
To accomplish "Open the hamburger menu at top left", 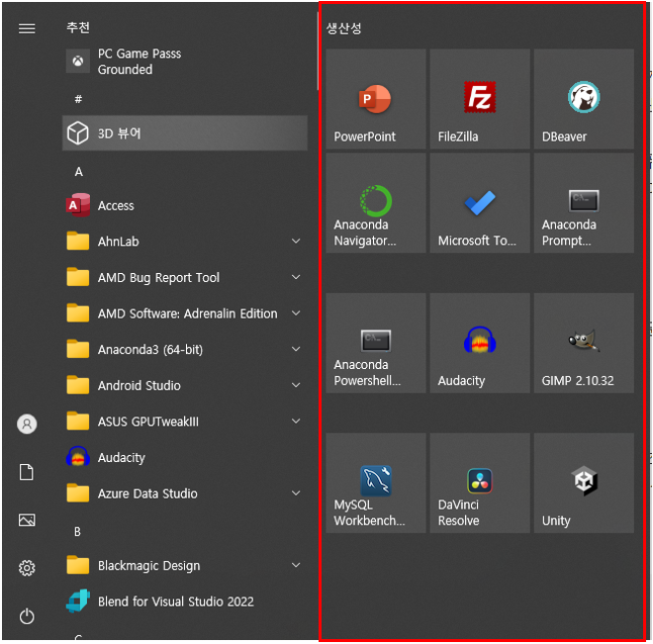I will (27, 29).
